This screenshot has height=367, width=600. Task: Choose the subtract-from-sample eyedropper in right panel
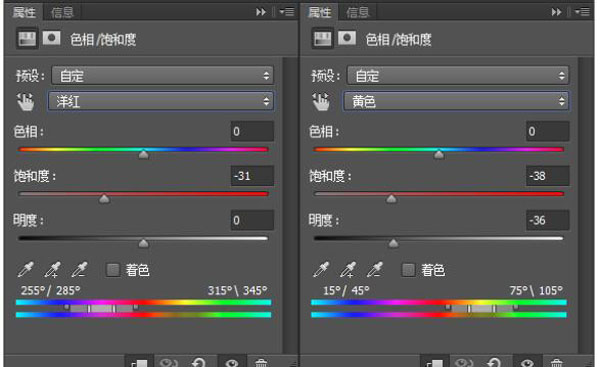coord(375,269)
